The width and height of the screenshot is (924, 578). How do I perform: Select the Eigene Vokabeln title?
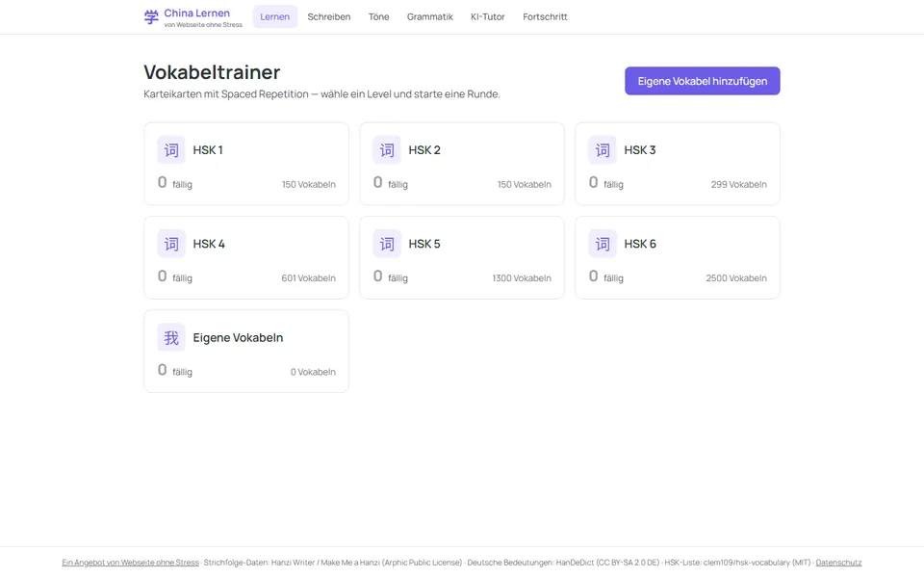coord(238,337)
